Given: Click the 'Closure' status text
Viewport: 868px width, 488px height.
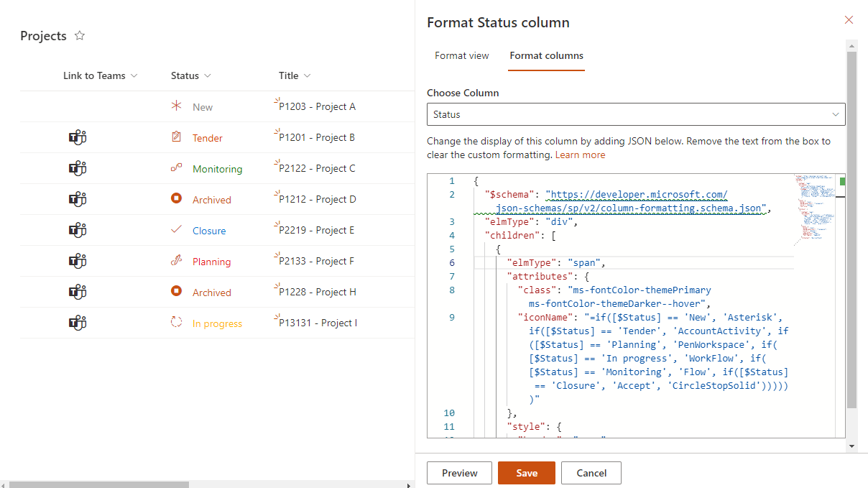Looking at the screenshot, I should tap(209, 231).
